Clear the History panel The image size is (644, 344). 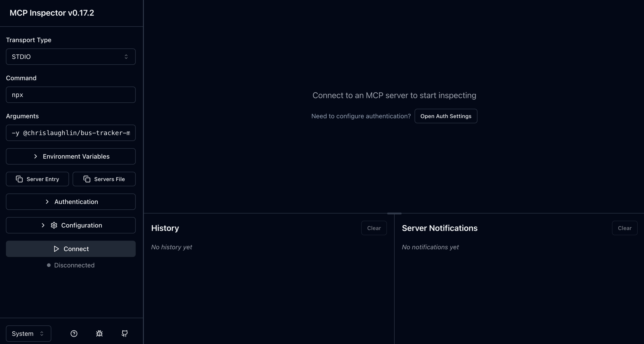click(374, 228)
